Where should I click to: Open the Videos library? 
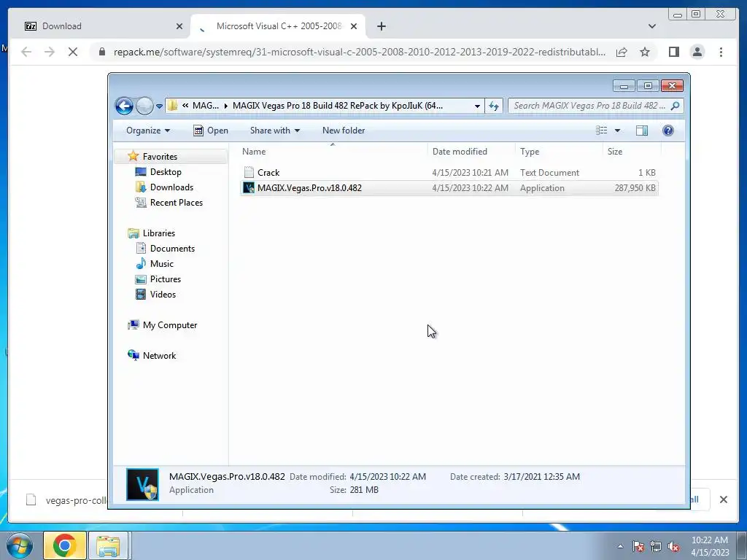tap(163, 295)
